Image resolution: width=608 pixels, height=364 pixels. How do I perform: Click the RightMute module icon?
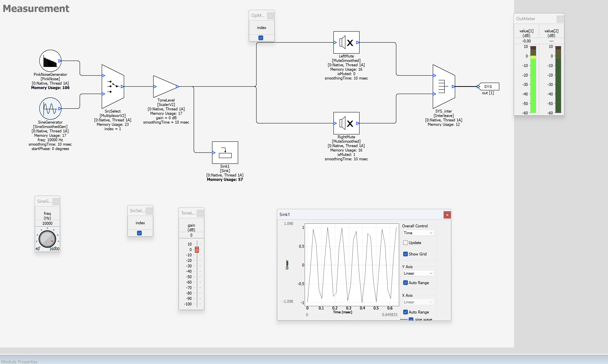(x=346, y=123)
